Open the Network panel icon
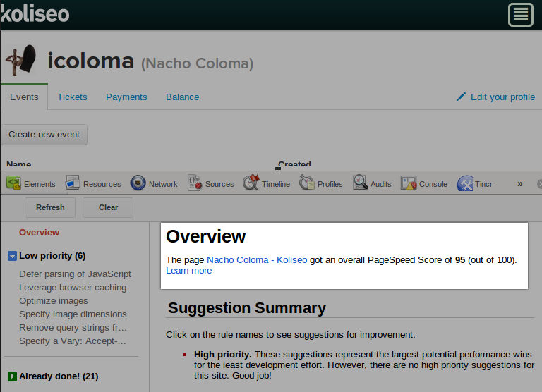Screen dimensions: 542x392 [x=138, y=183]
